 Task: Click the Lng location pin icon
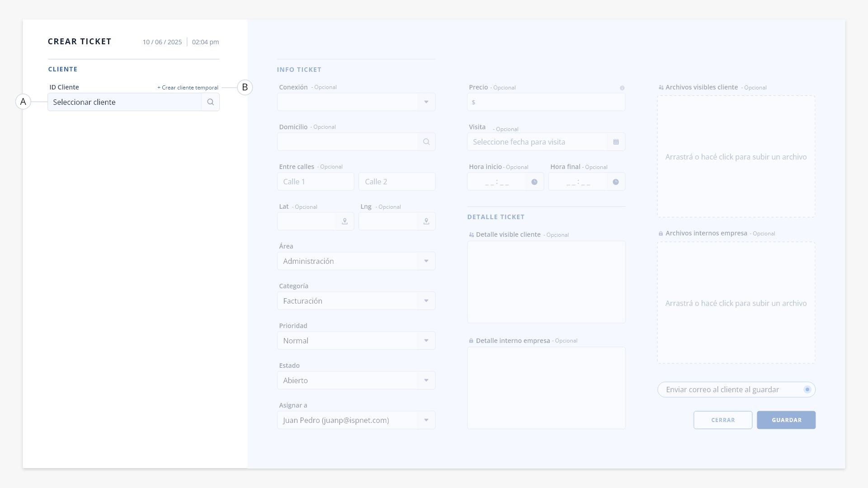[x=426, y=221]
